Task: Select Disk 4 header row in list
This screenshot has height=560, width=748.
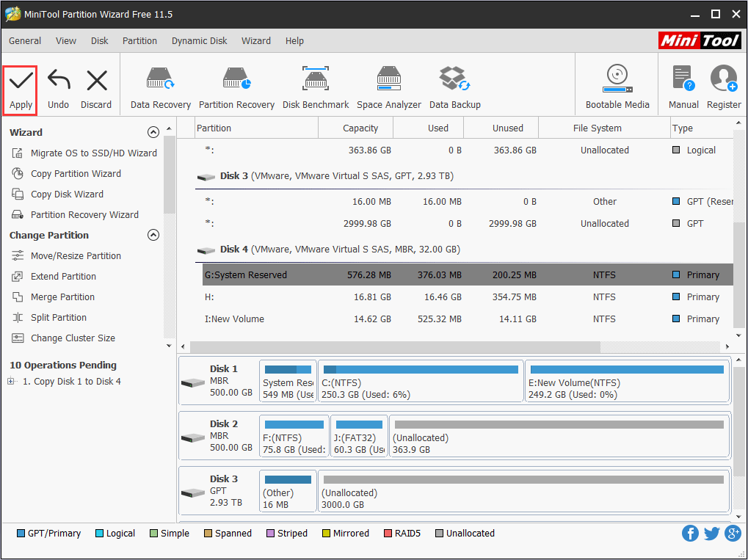Action: coord(464,250)
